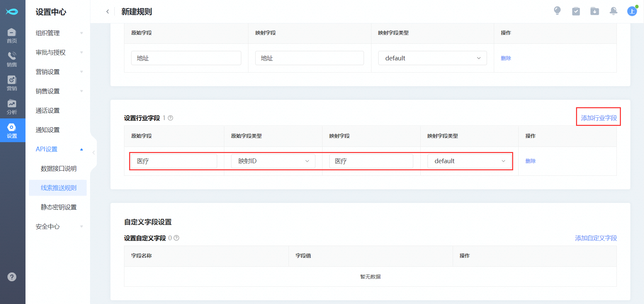Viewport: 644px width, 304px height.
Task: Open default dropdown in the 医疗 row
Action: (469, 161)
